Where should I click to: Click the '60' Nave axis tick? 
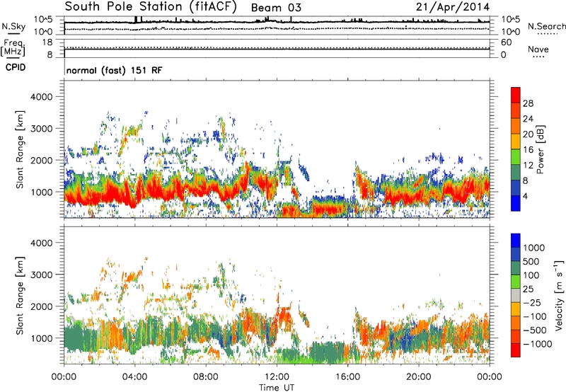pyautogui.click(x=506, y=42)
